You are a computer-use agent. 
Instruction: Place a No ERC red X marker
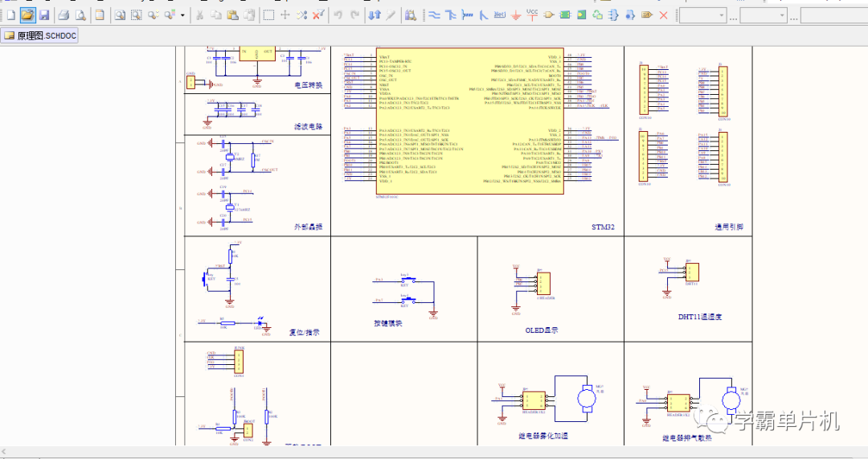coord(663,15)
